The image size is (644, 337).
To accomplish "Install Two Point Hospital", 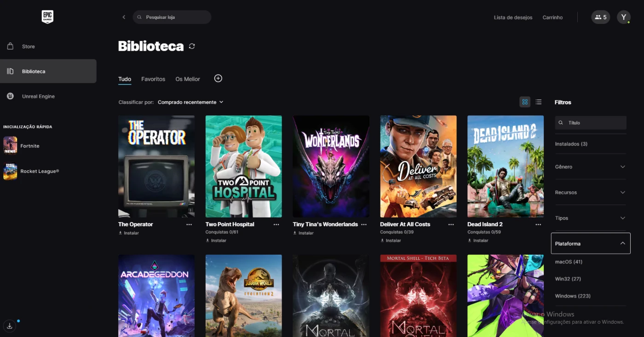I will (216, 240).
